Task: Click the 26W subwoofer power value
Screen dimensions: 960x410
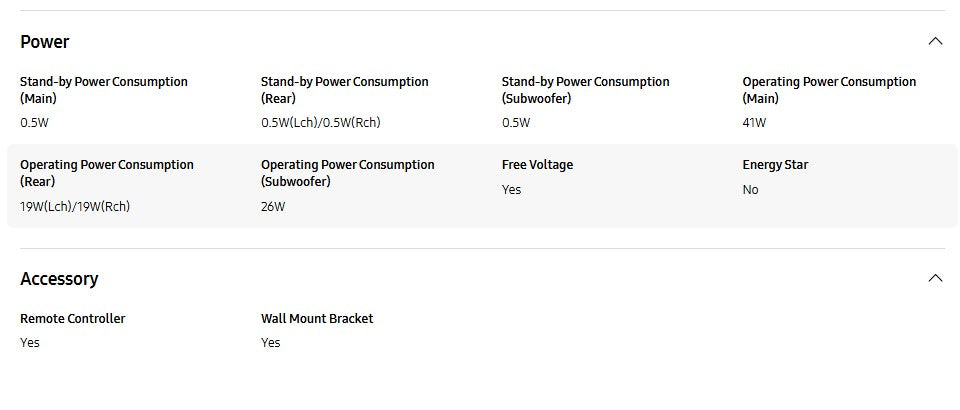Action: [273, 207]
